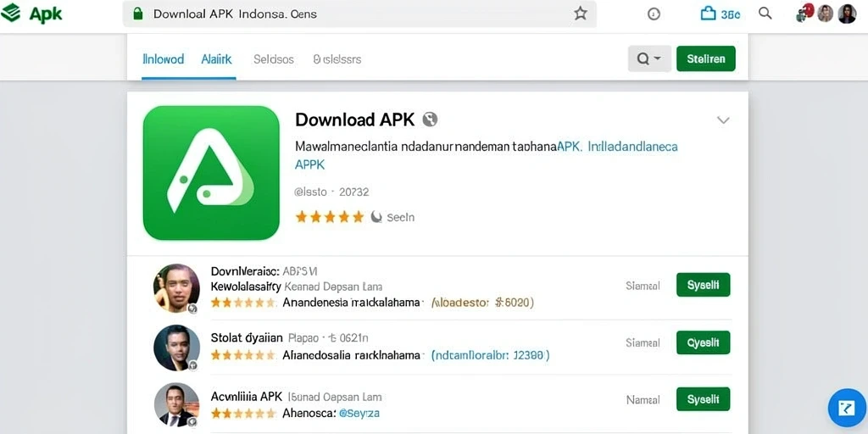Click the address bar showing Download APK Indonsa
The height and width of the screenshot is (434, 868).
click(359, 14)
